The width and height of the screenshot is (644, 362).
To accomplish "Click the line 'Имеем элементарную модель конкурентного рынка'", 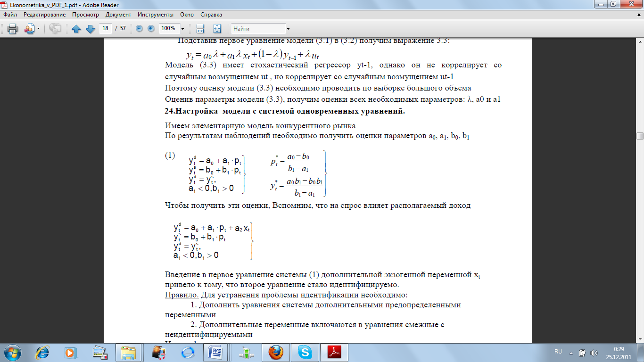I will tap(260, 125).
